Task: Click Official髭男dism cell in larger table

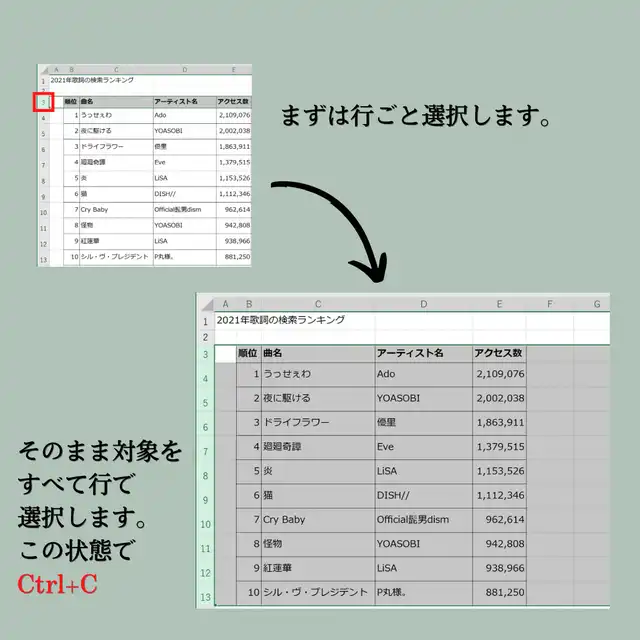Action: 423,520
